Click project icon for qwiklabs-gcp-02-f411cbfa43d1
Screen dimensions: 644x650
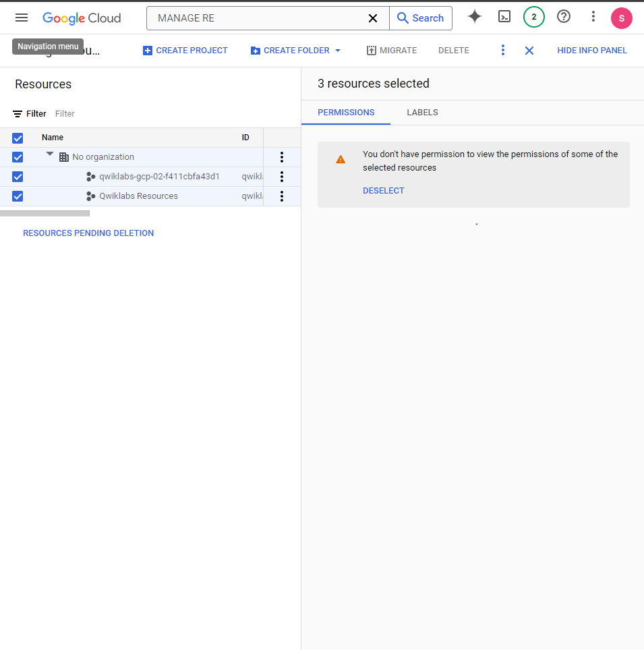point(90,177)
